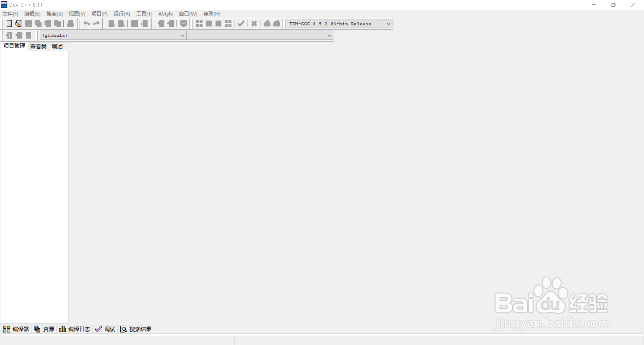Screen dimensions: 644x345
Task: Click the Delete profiling information icon
Action: tap(277, 23)
